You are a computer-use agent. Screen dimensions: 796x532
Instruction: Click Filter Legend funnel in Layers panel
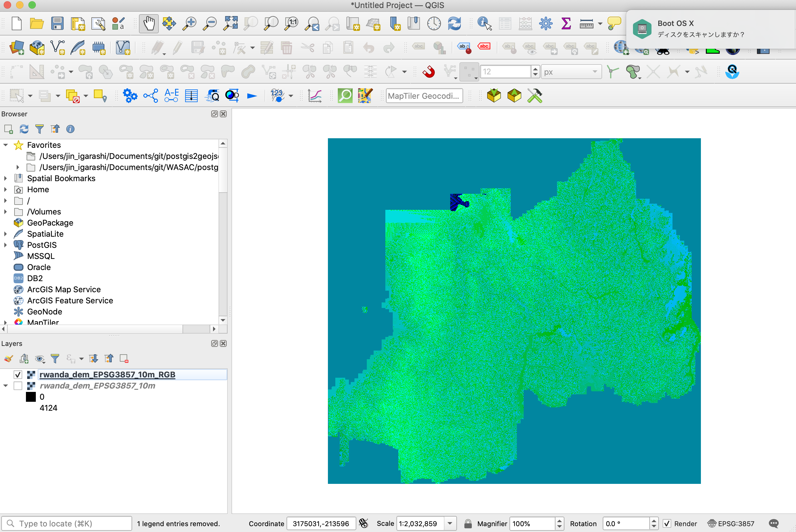tap(55, 359)
